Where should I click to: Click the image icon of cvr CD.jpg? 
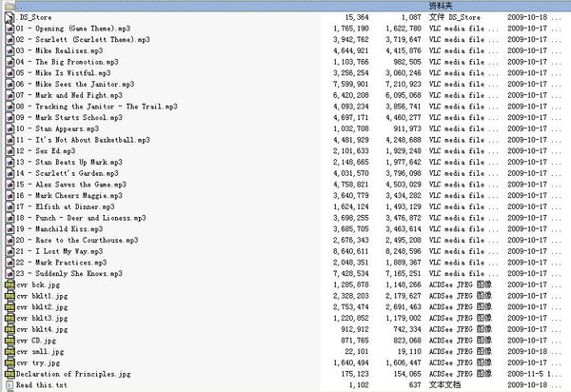10,341
